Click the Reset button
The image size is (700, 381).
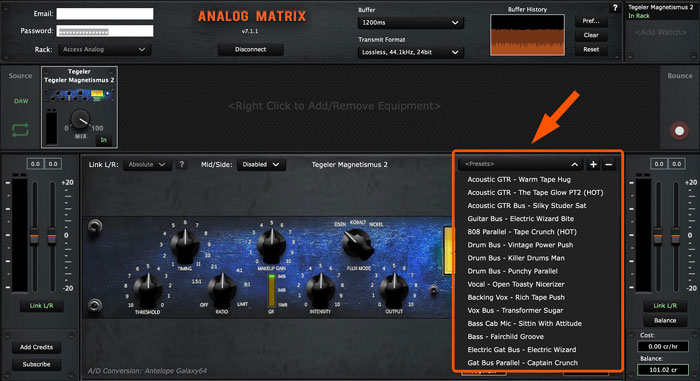tap(591, 50)
